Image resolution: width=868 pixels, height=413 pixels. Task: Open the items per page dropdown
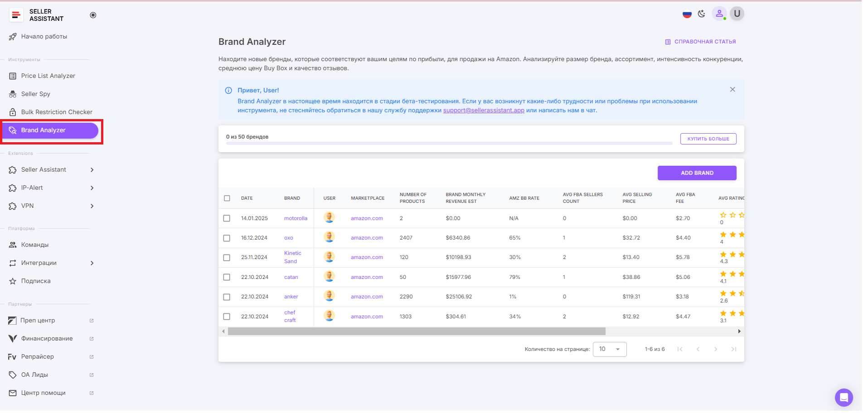pos(609,349)
